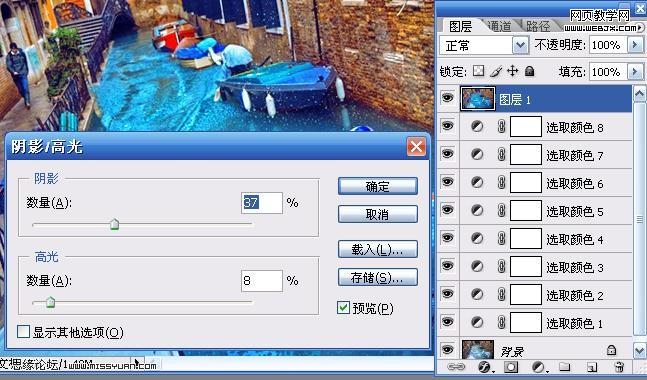Switch to the 图层 tab

click(460, 26)
